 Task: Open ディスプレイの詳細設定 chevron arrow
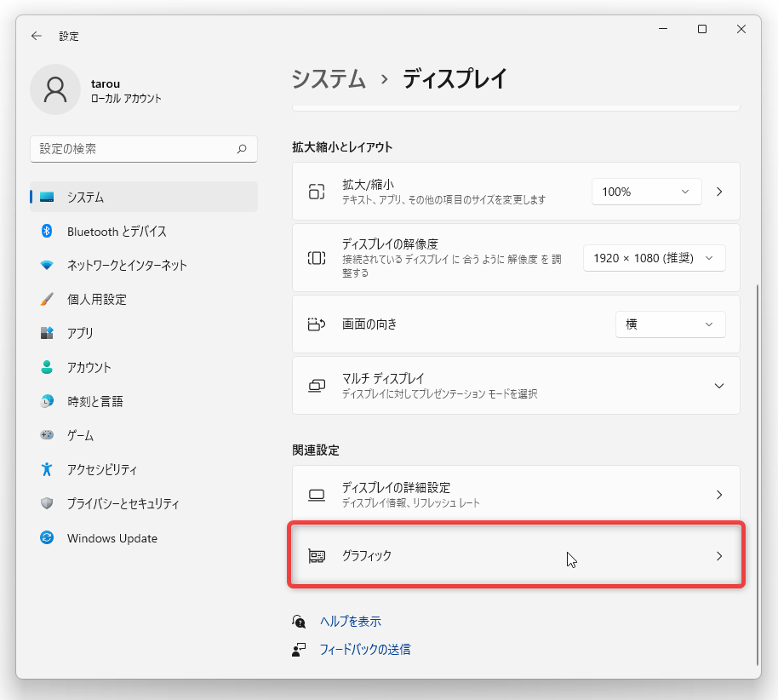(719, 495)
